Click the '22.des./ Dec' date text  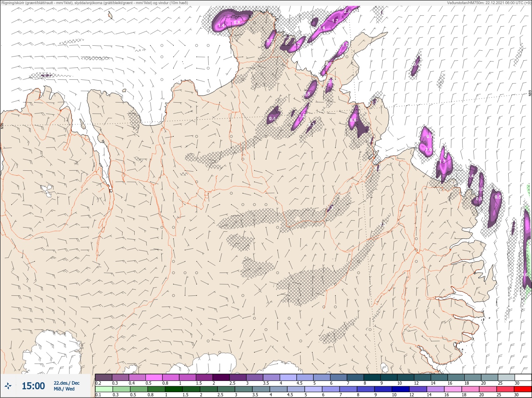point(66,383)
